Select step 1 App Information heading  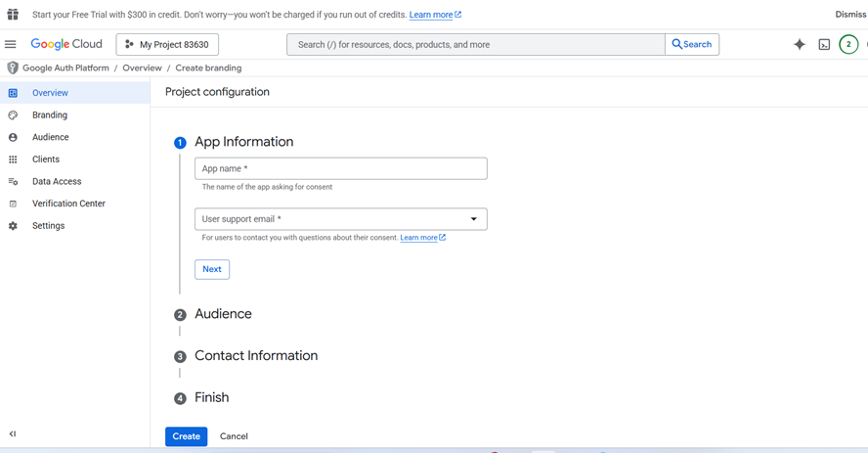click(243, 142)
